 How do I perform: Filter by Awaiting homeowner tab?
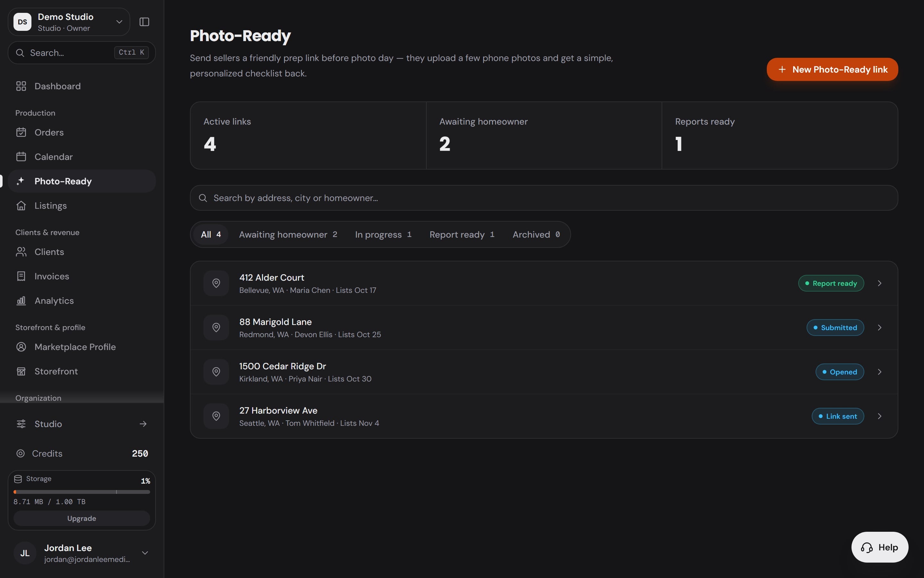click(x=288, y=234)
